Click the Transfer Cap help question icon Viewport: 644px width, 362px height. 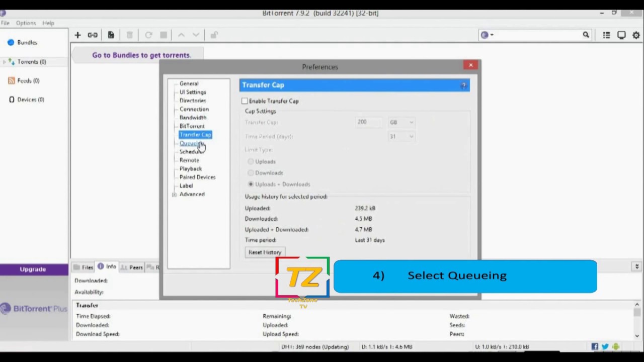point(463,85)
